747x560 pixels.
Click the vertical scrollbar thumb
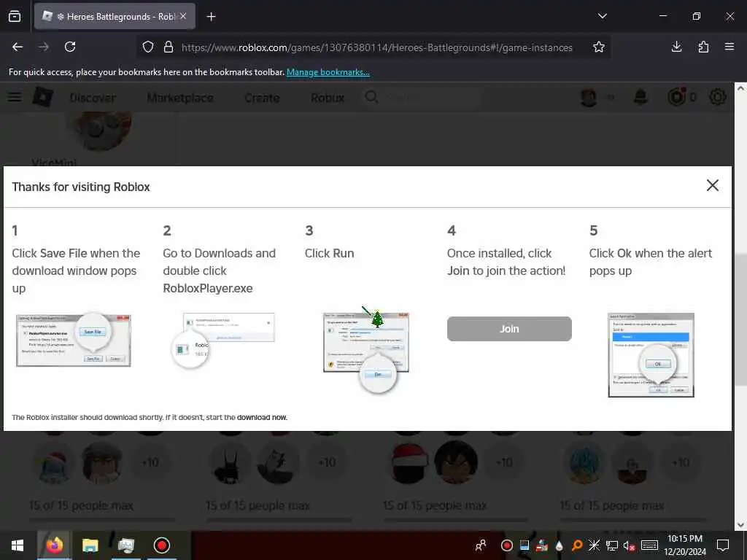tap(740, 319)
